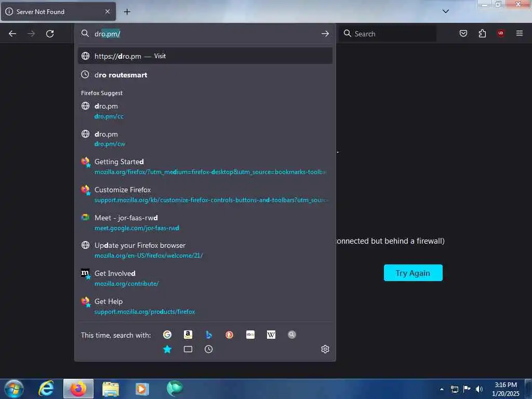Open Windows Explorer from the taskbar

(x=111, y=389)
